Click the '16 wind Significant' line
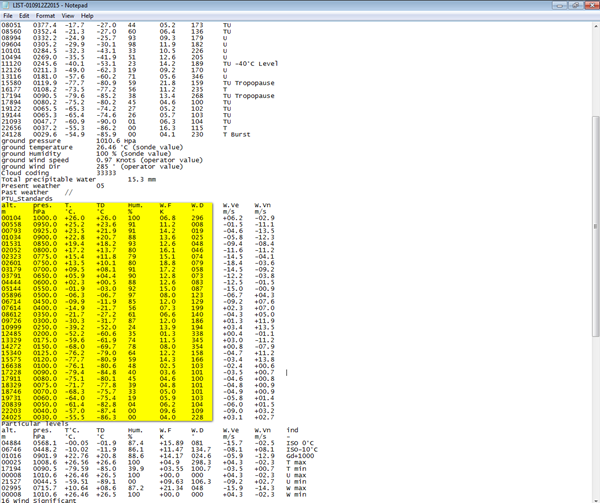Viewport: 600px width, 503px height. click(35, 498)
